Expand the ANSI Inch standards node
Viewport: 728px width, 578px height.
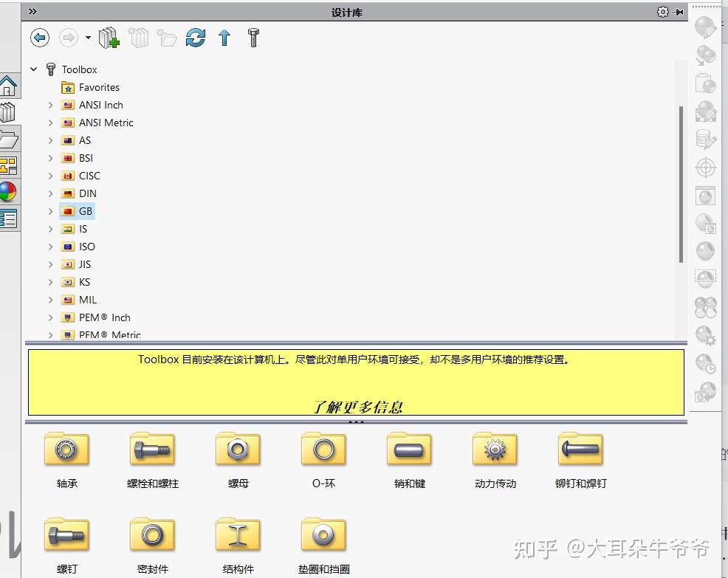pyautogui.click(x=49, y=105)
